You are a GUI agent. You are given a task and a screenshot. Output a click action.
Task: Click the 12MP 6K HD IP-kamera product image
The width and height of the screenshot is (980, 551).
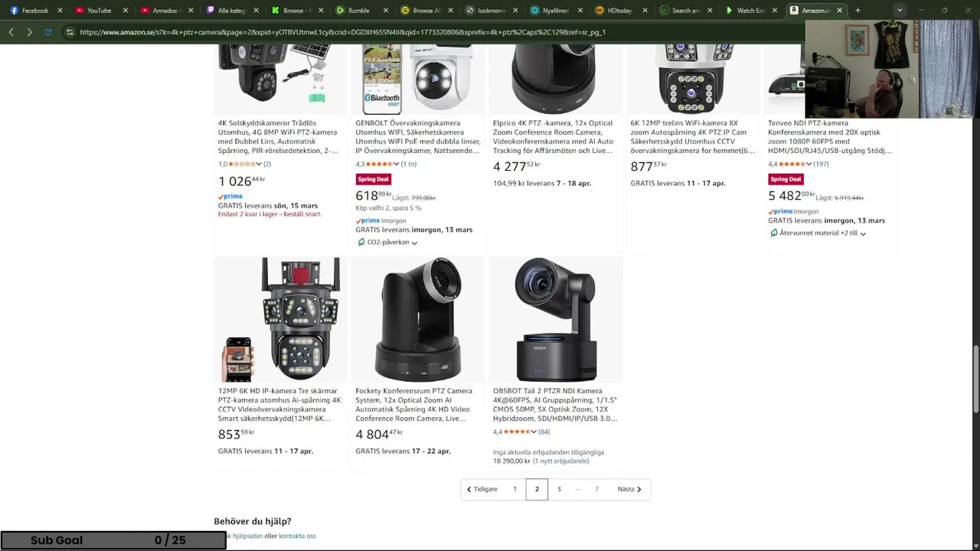pos(280,319)
